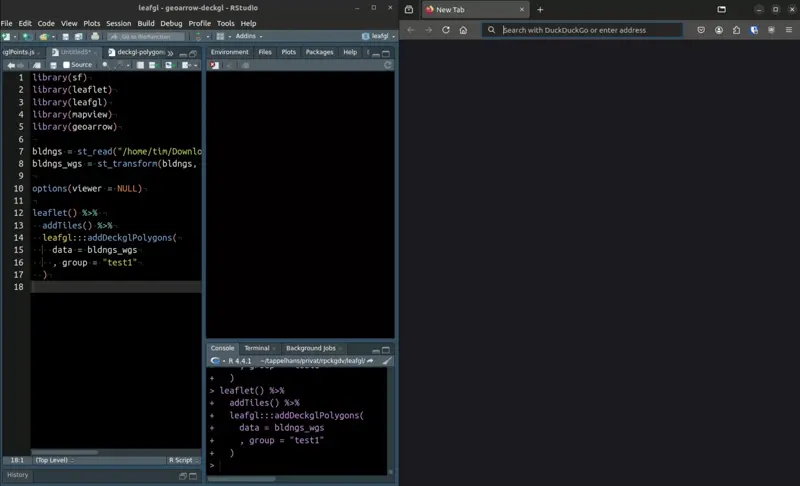Toggle the Source on Save checkbox

pyautogui.click(x=66, y=65)
